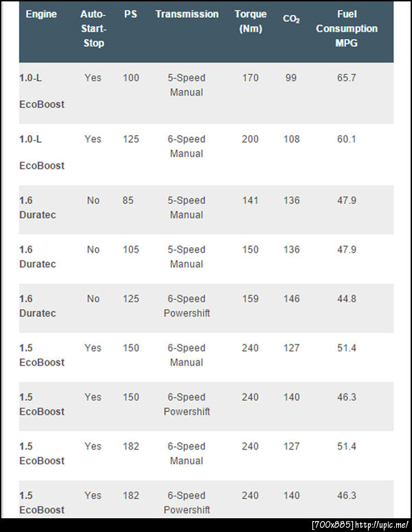Screen dimensions: 412x532
Task: Select the PS value 105
Action: click(x=130, y=249)
